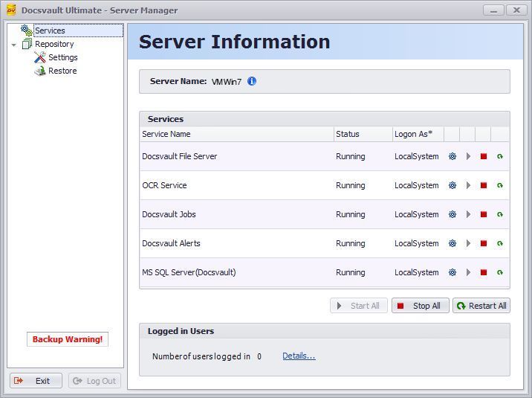
Task: Stop the Docsvault Alerts service
Action: tap(484, 243)
